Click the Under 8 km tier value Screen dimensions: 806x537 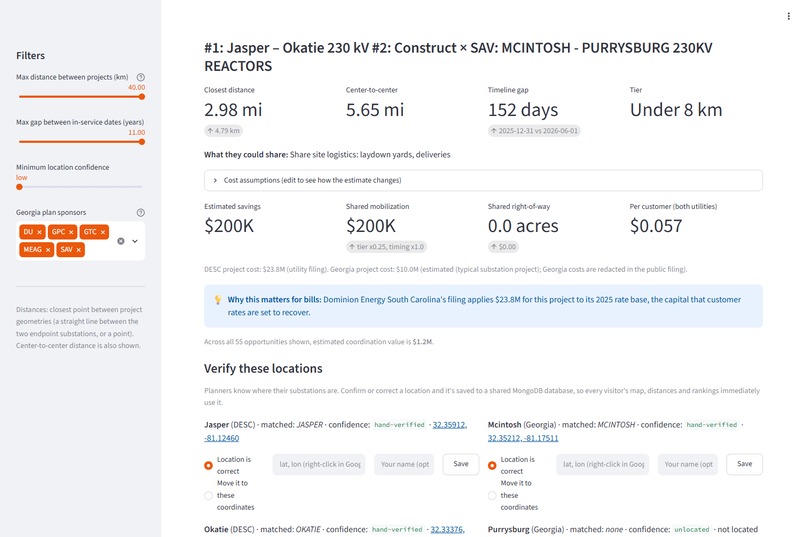[676, 110]
